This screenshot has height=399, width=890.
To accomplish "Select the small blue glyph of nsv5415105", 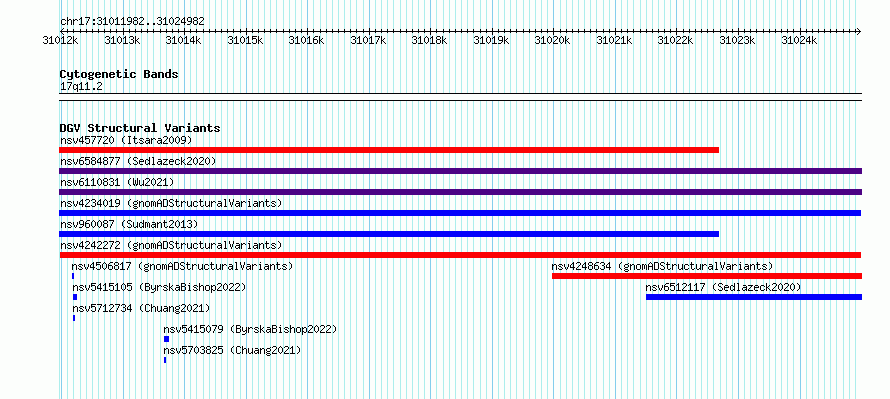I will coord(75,297).
